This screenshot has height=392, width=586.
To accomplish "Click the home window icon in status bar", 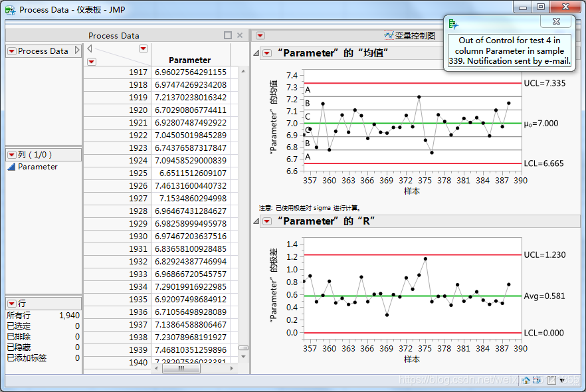I will pos(526,381).
